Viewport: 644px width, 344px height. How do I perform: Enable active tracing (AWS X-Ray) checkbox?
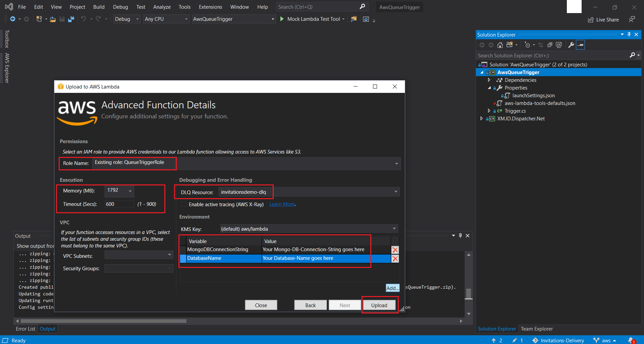pyautogui.click(x=184, y=204)
